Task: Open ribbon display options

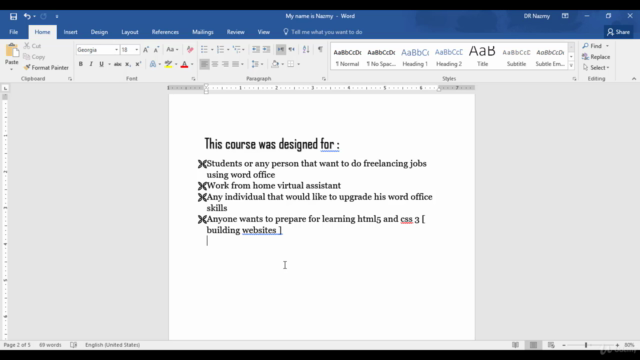Action: click(x=565, y=16)
